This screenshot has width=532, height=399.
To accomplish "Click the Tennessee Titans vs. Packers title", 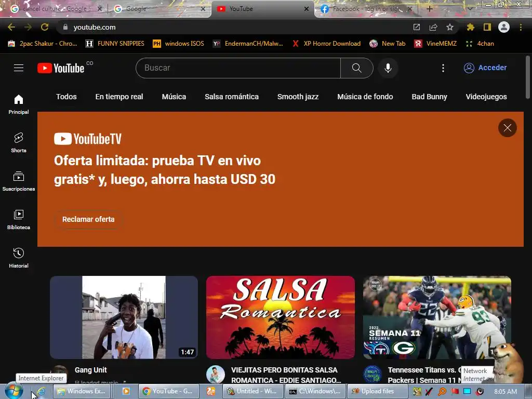I will pyautogui.click(x=424, y=375).
